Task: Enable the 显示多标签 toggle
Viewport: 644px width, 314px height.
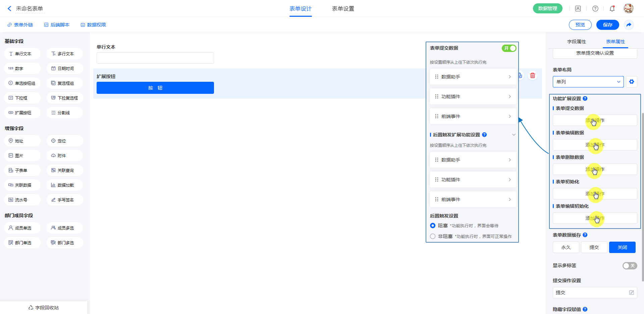Action: click(630, 266)
